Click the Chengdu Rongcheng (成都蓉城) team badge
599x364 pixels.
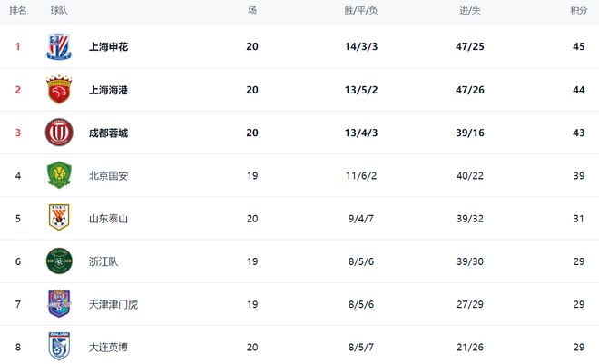58,133
